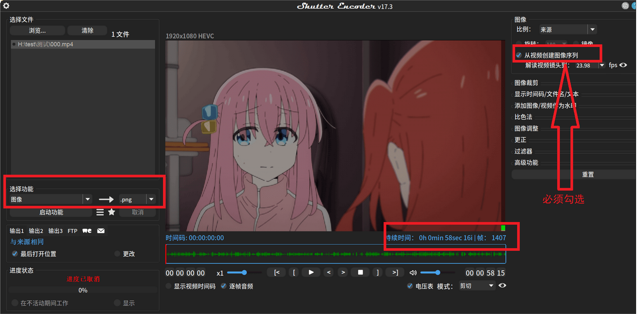Open the 模式 剪切 dropdown
644x314 pixels.
coord(490,285)
